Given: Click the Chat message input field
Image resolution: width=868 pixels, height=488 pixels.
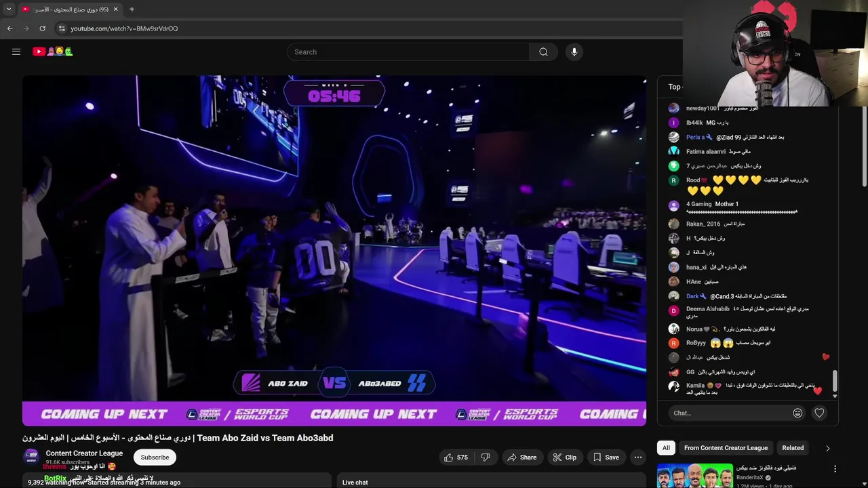Looking at the screenshot, I should (729, 413).
